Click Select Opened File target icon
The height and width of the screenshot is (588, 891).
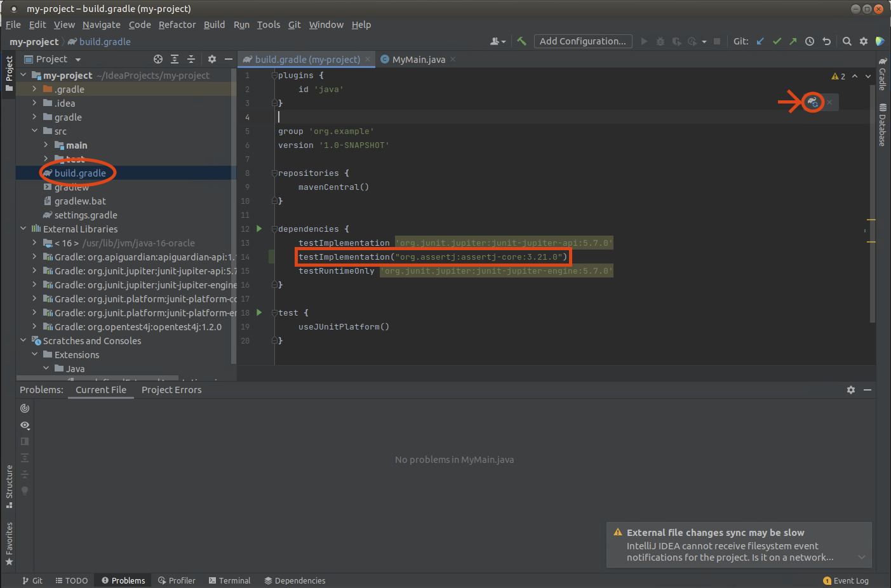(x=158, y=59)
